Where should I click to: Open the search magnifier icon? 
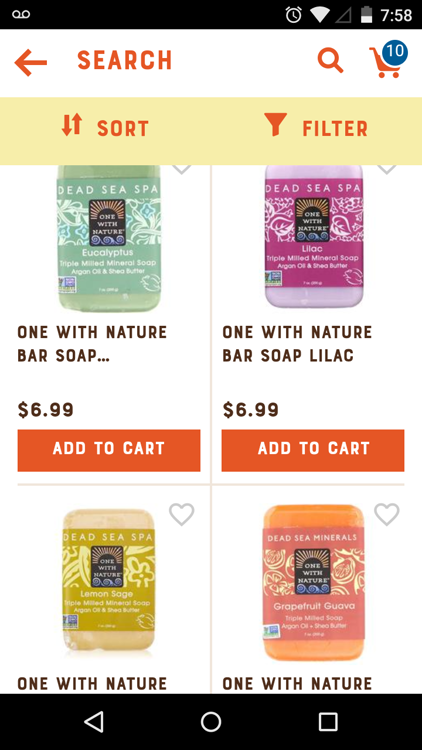(x=331, y=61)
